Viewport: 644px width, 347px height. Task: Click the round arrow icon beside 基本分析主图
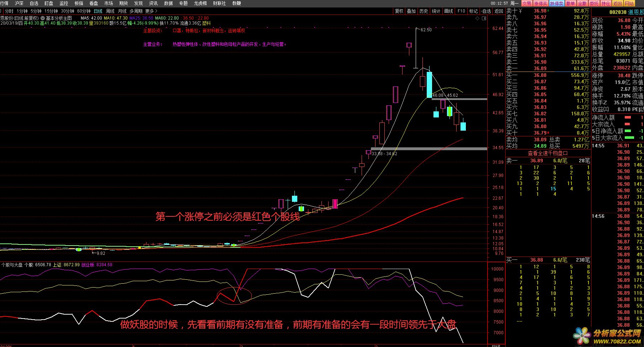[x=43, y=18]
